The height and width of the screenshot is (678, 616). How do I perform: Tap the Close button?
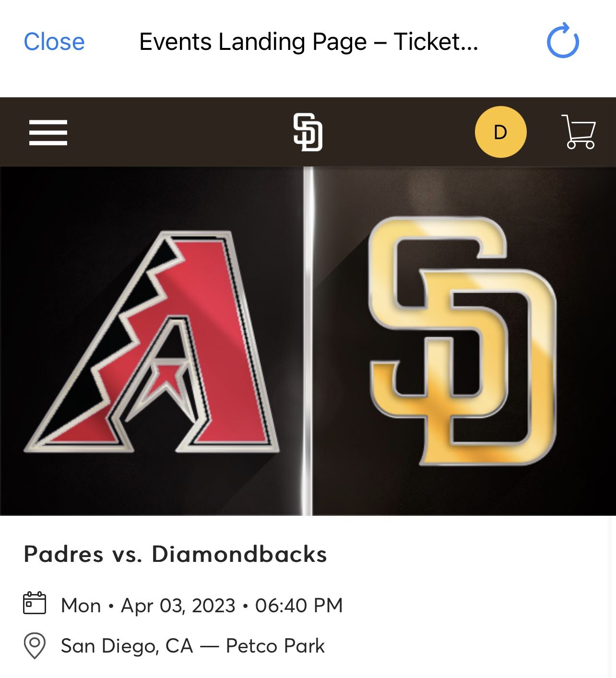click(x=54, y=42)
